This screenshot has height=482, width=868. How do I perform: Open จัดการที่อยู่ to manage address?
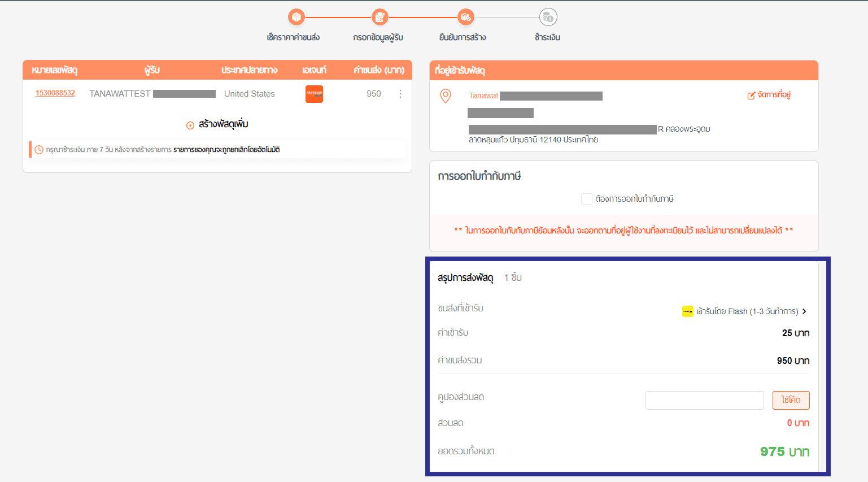(774, 95)
